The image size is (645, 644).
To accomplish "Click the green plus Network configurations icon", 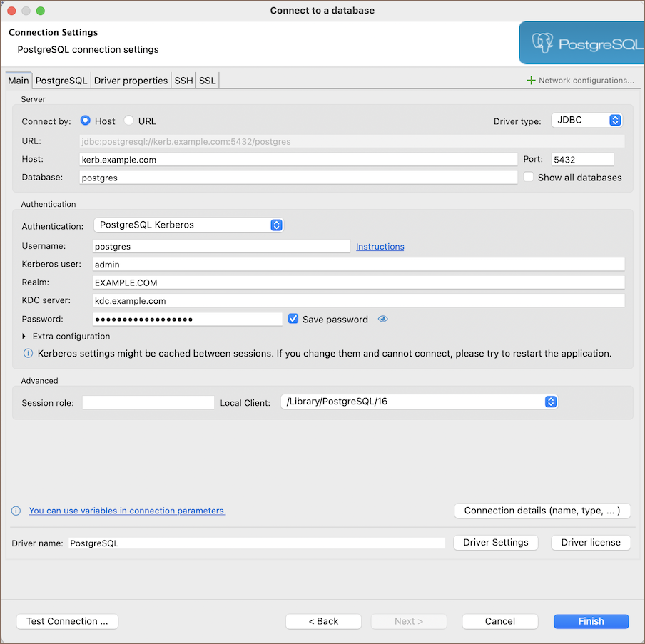I will pyautogui.click(x=531, y=81).
